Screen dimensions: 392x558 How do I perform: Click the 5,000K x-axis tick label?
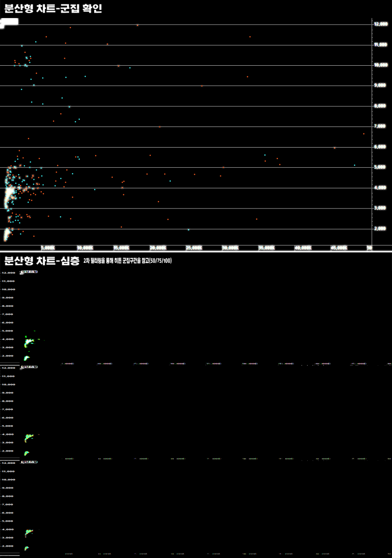(x=48, y=248)
